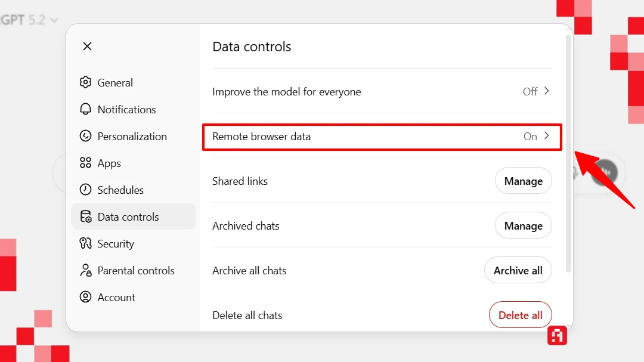Click the Apps grid icon
The width and height of the screenshot is (644, 362).
point(86,163)
